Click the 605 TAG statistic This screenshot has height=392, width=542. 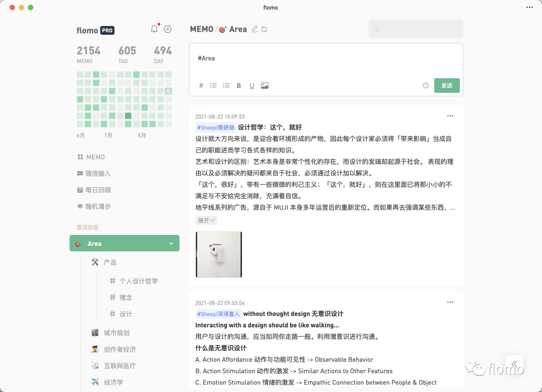(x=127, y=55)
